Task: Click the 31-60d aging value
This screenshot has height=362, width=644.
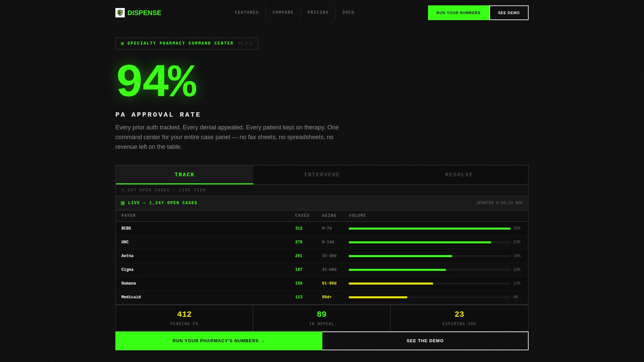Action: (329, 269)
